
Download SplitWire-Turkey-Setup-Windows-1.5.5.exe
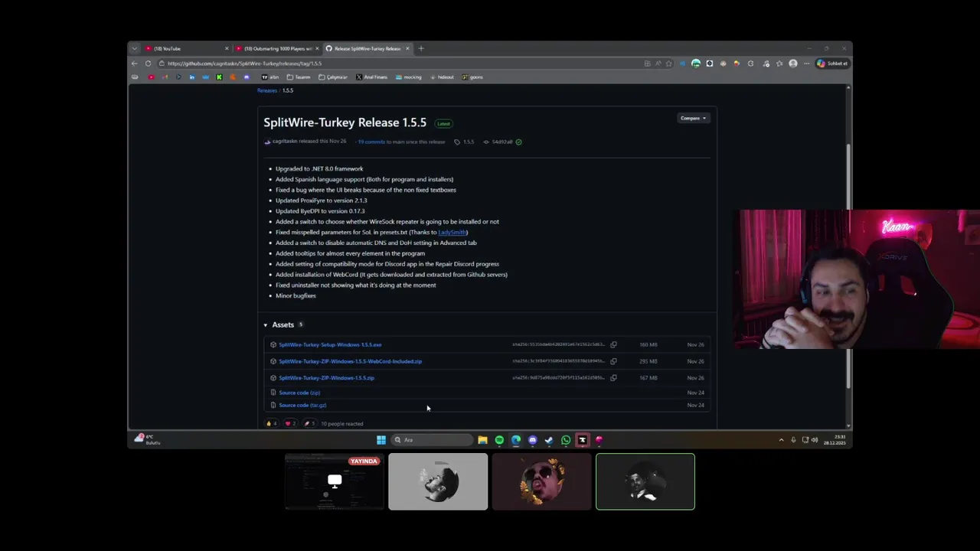[330, 344]
